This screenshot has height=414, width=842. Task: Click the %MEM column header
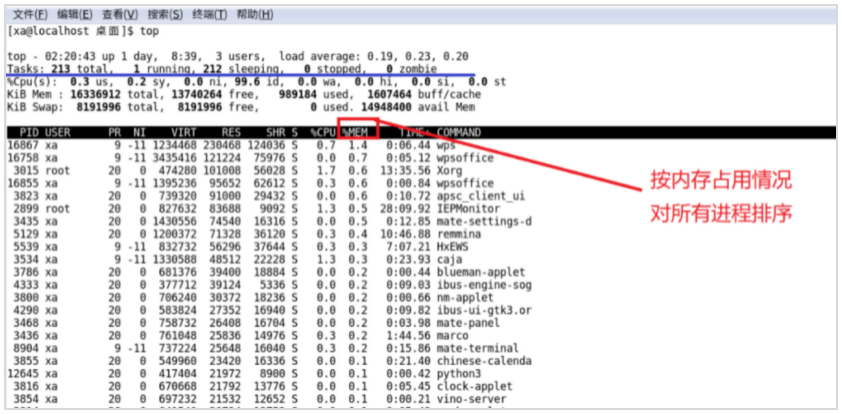click(356, 132)
